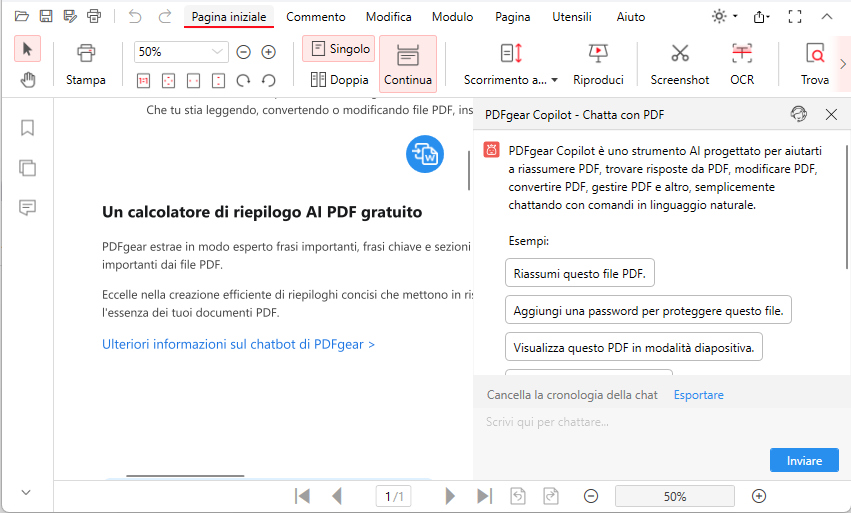This screenshot has width=851, height=513.
Task: Open 'Ulteriori informazioni sul chatbot di PDFgear' link
Action: click(238, 344)
